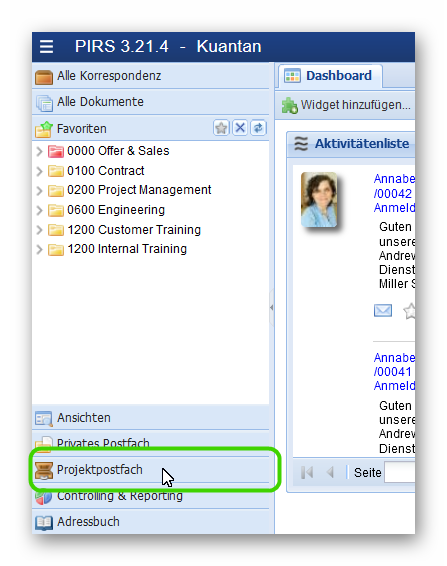Go to first page of activity list
This screenshot has height=566, width=447.
[x=307, y=472]
